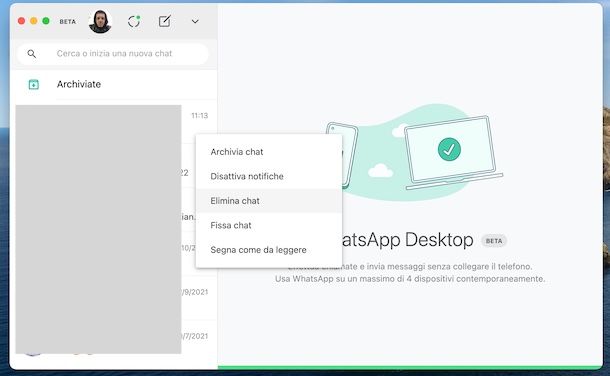This screenshot has width=610, height=376.
Task: Choose Archivia chat from context menu
Action: pos(269,152)
